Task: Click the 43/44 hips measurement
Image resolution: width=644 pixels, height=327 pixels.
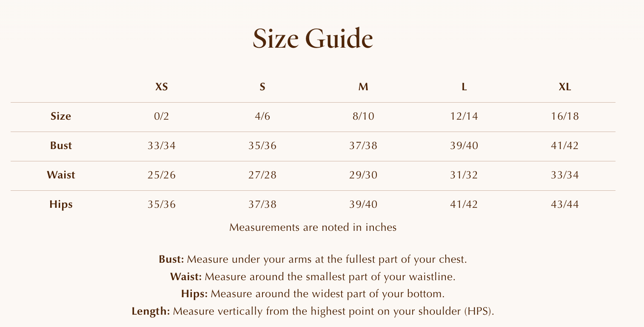Action: (565, 204)
